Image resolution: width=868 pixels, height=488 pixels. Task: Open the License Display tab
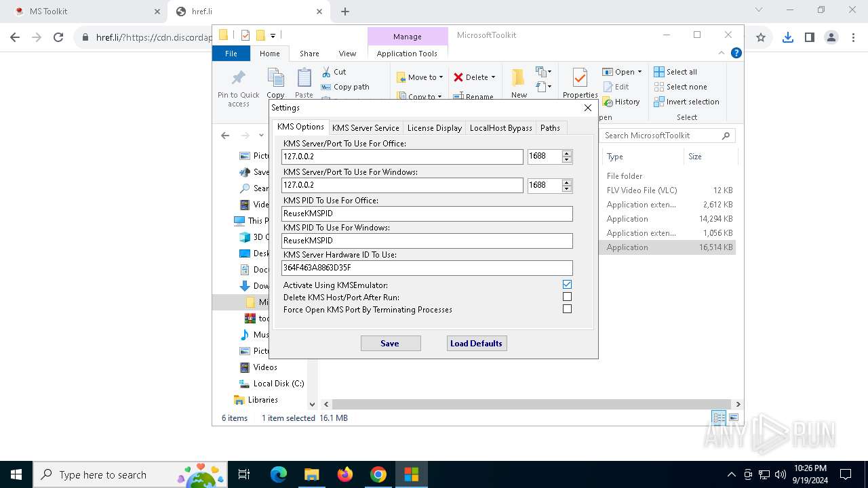coord(435,127)
